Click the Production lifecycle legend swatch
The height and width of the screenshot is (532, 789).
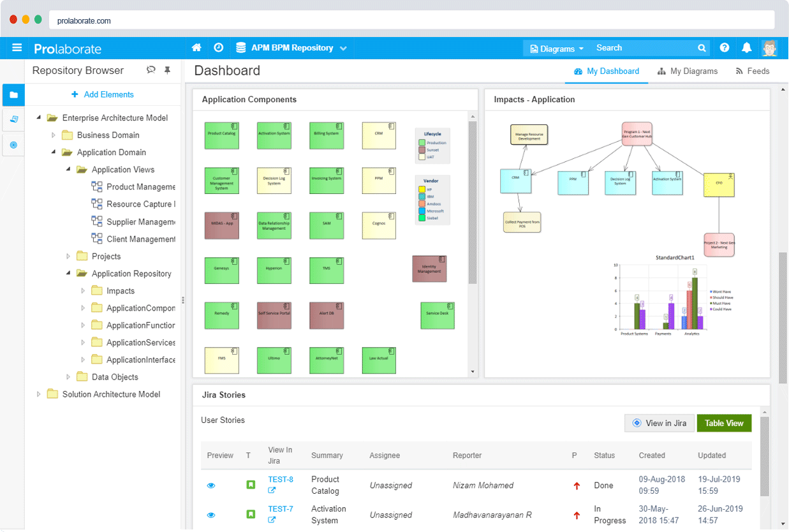(422, 143)
